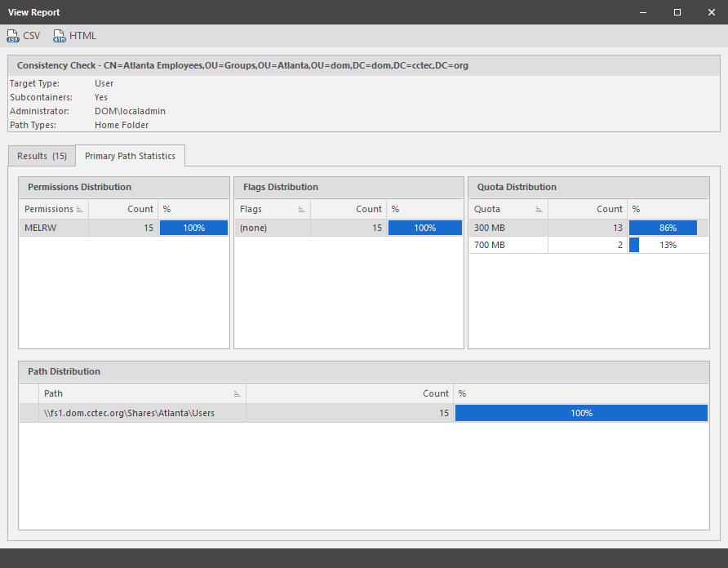Click the sort icon in Path column header
Image resolution: width=728 pixels, height=568 pixels.
pos(237,393)
